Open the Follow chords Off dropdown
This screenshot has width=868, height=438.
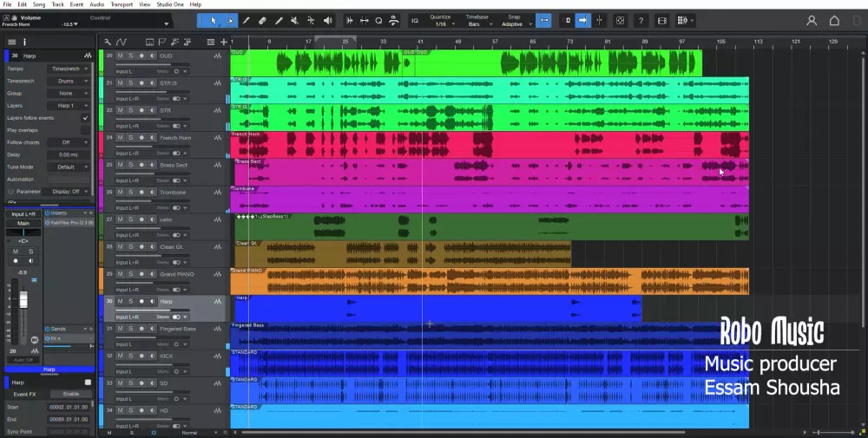coord(69,142)
